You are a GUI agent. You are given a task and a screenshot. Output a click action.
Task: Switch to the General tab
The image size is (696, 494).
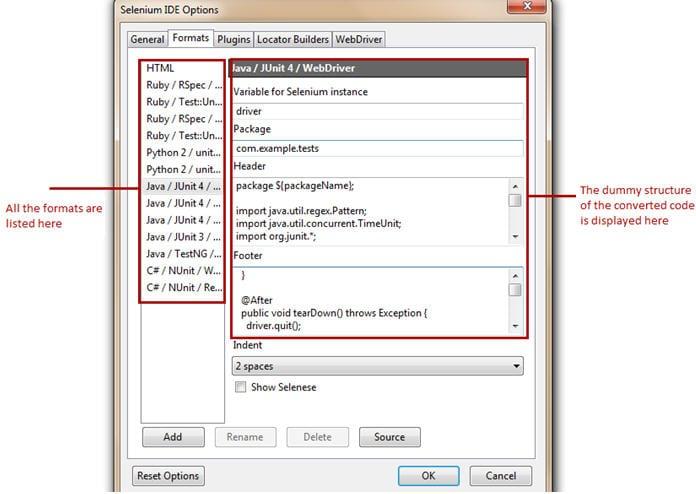(147, 40)
